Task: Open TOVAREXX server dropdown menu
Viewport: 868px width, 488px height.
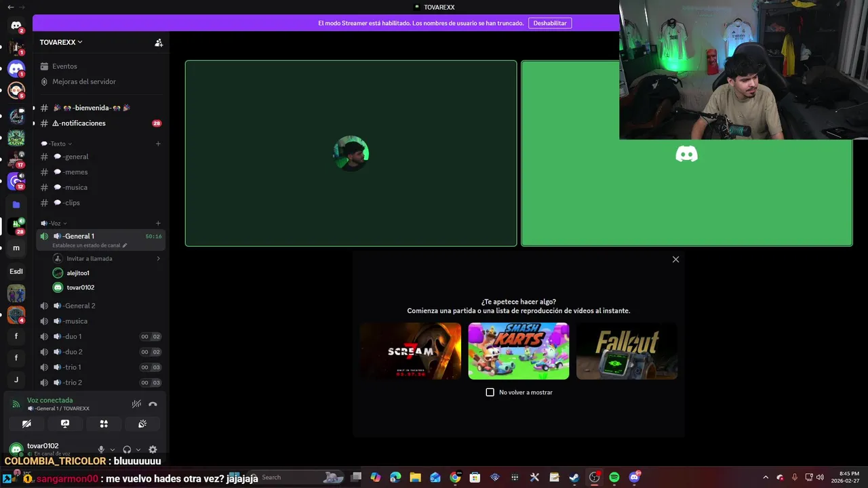Action: click(x=61, y=42)
